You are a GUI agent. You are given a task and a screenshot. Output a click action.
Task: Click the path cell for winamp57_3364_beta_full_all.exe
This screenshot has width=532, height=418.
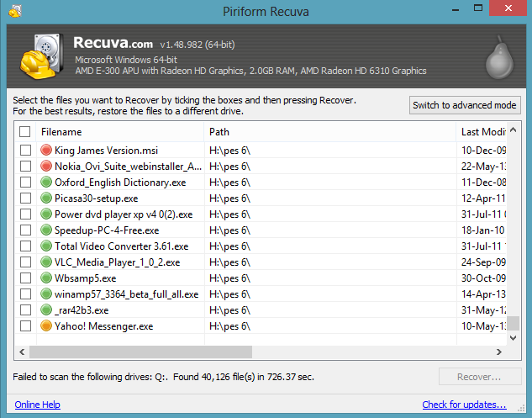[x=330, y=294]
